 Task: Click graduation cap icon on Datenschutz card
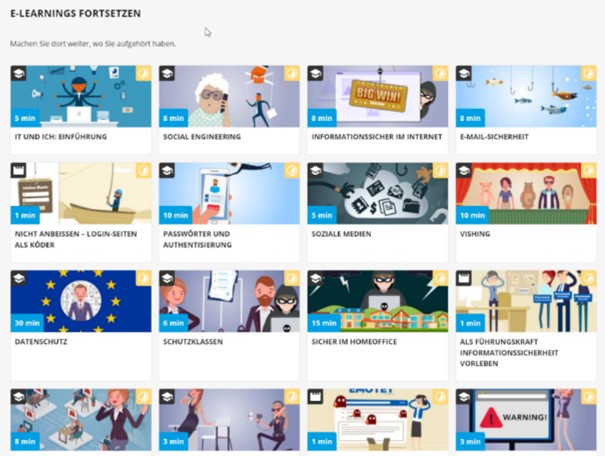point(19,278)
